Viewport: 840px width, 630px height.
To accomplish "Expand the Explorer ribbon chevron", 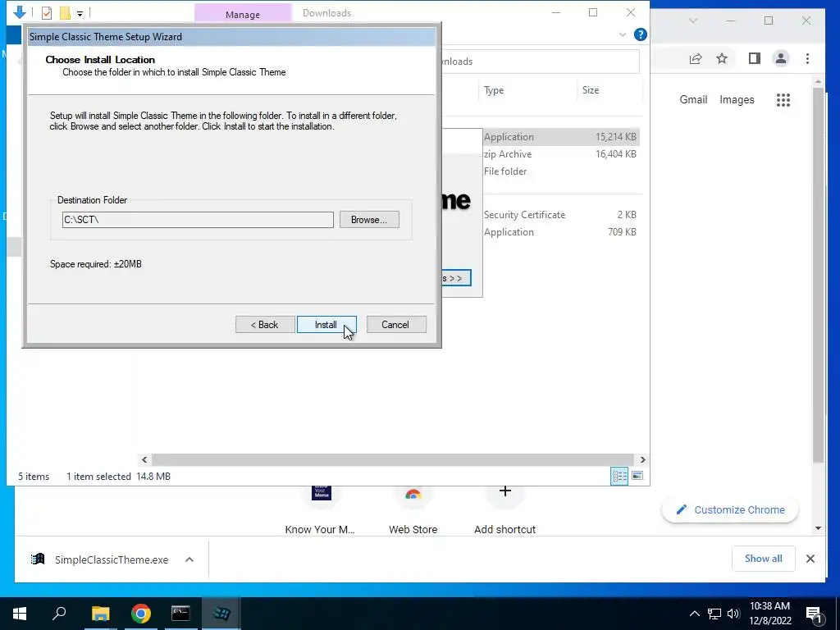I will pos(623,34).
